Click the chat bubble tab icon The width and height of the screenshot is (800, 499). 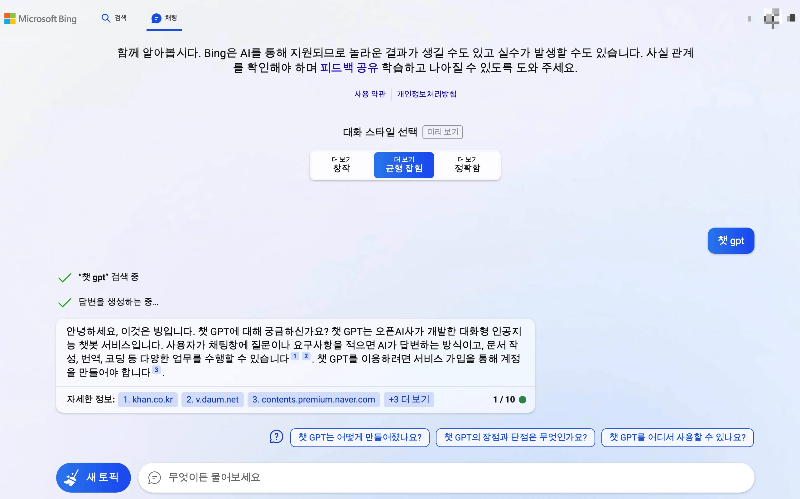coord(156,18)
